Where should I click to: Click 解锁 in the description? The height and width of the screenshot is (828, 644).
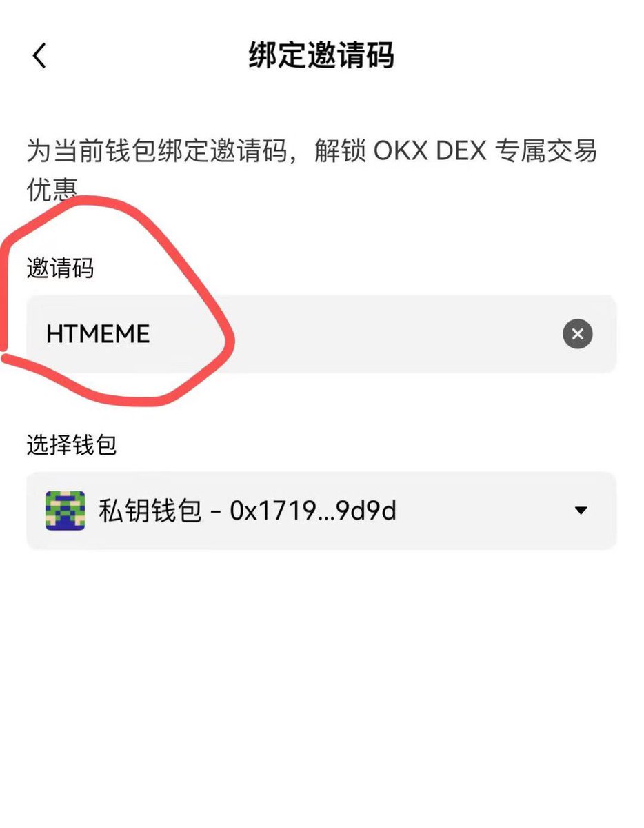(x=339, y=151)
